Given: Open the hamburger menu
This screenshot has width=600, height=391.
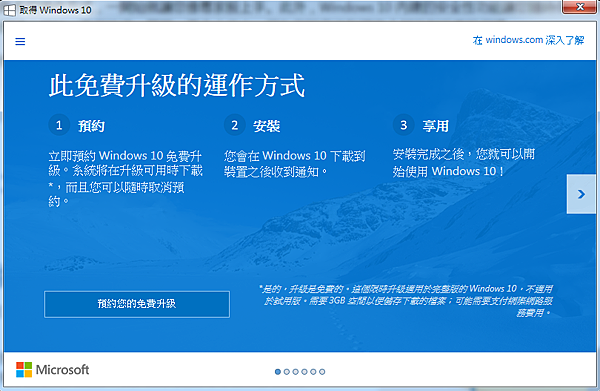Looking at the screenshot, I should click(20, 41).
